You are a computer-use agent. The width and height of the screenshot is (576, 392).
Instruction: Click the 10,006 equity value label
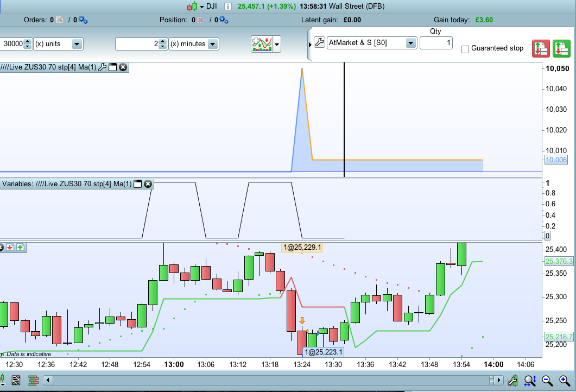coord(556,160)
